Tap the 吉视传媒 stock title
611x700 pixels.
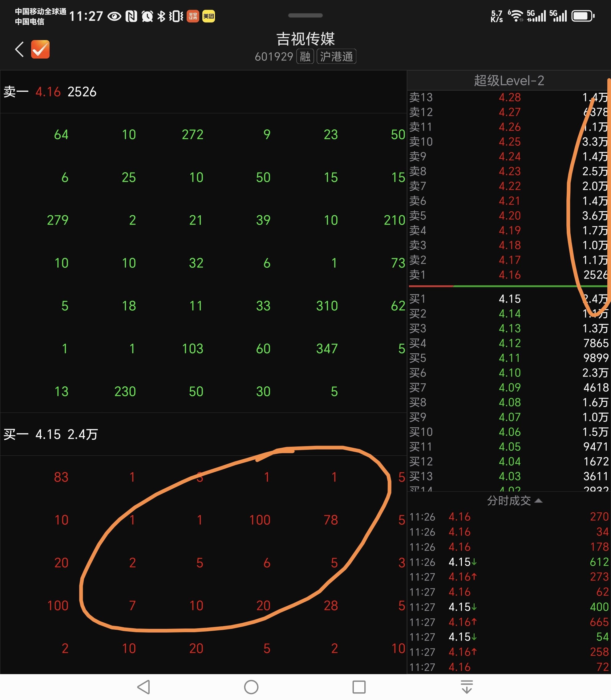pyautogui.click(x=305, y=39)
